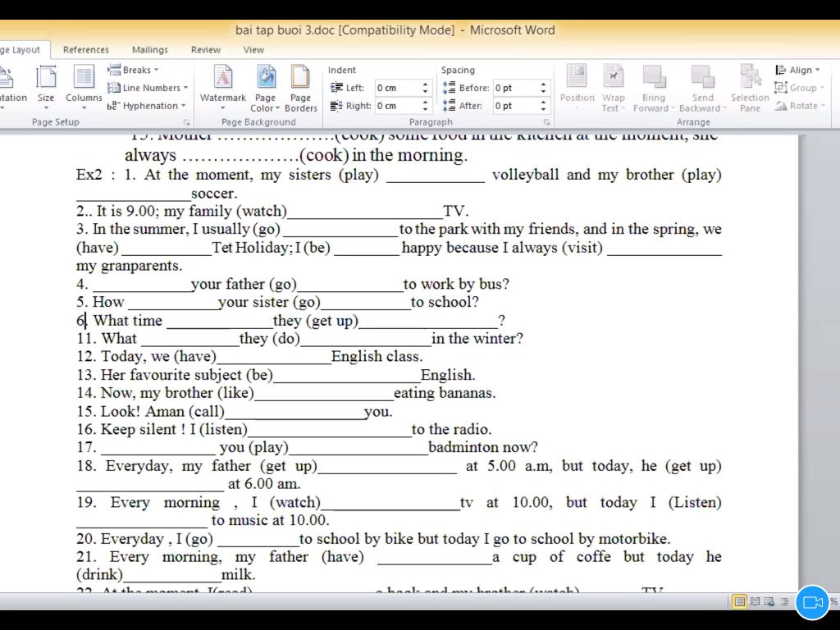840x630 pixels.
Task: Click 'Look! Aman (call)' in line 15
Action: coord(163,412)
